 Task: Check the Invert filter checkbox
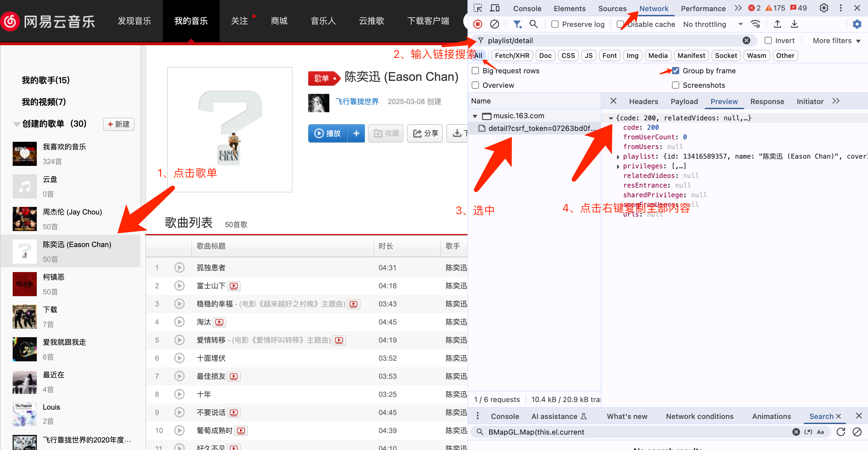coord(768,41)
